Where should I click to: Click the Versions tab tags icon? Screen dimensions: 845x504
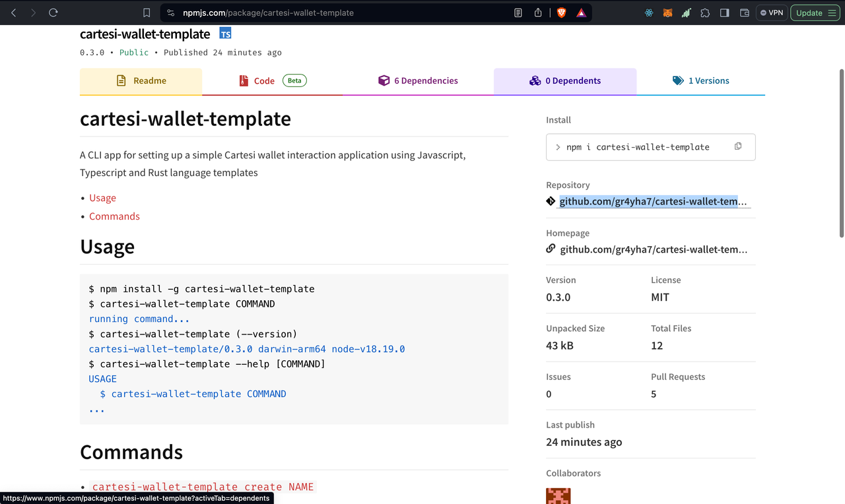678,80
